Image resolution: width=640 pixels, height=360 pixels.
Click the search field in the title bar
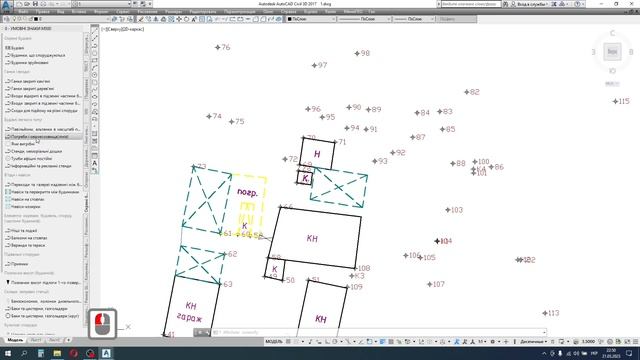click(x=471, y=4)
